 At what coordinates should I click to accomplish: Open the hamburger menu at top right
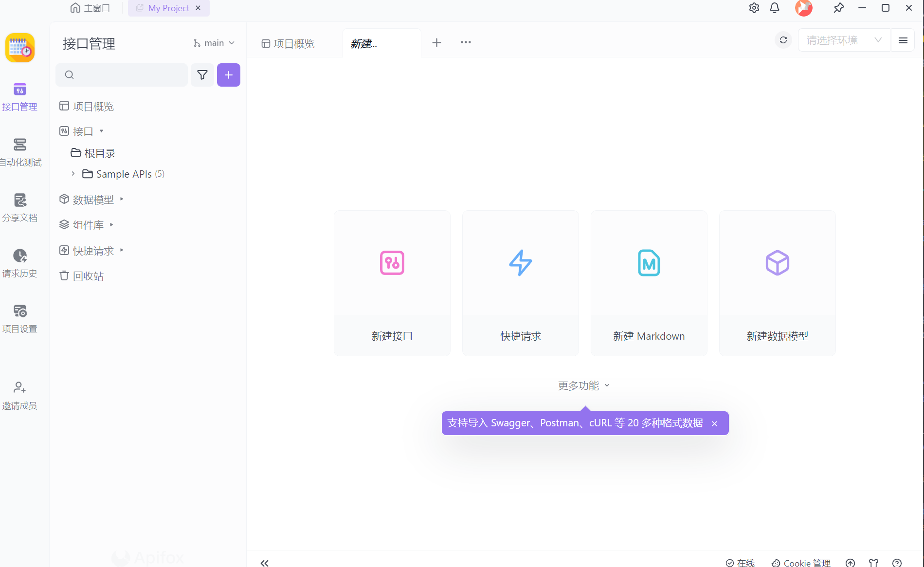[903, 40]
